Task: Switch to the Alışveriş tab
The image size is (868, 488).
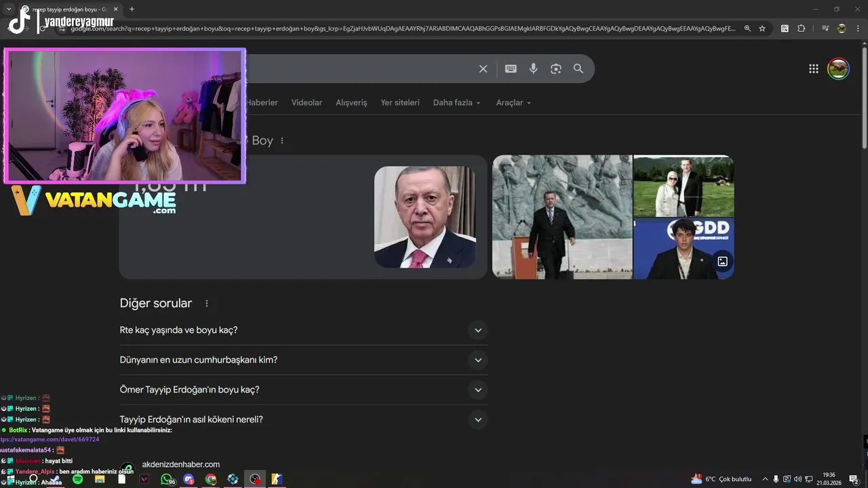Action: coord(351,102)
